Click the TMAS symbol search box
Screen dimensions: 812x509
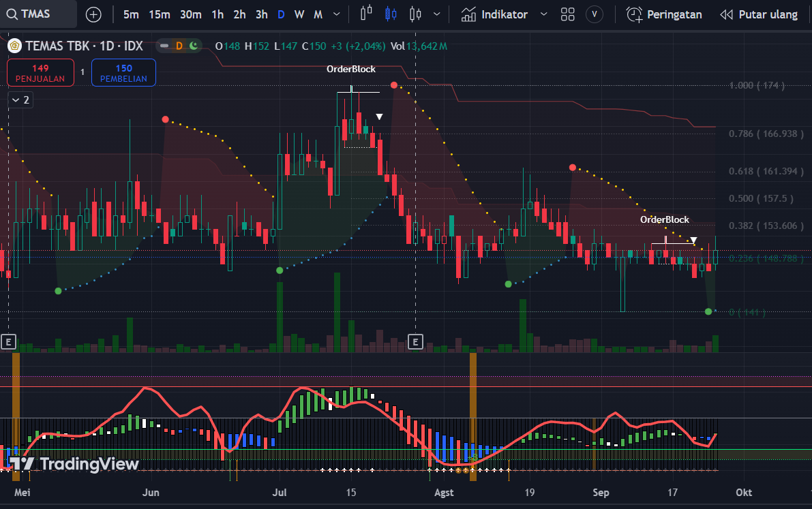pyautogui.click(x=37, y=14)
